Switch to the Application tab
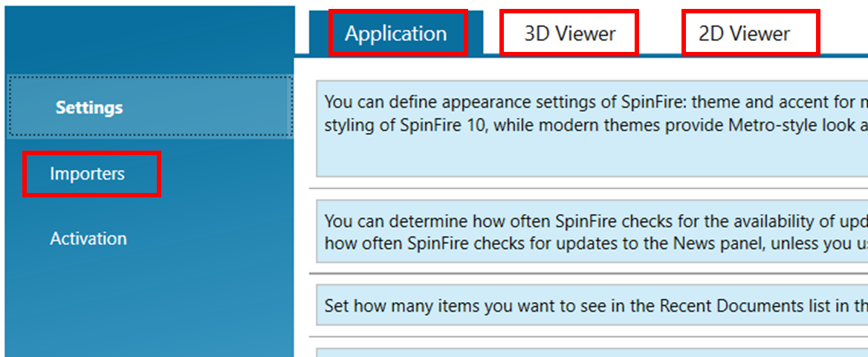 point(396,33)
